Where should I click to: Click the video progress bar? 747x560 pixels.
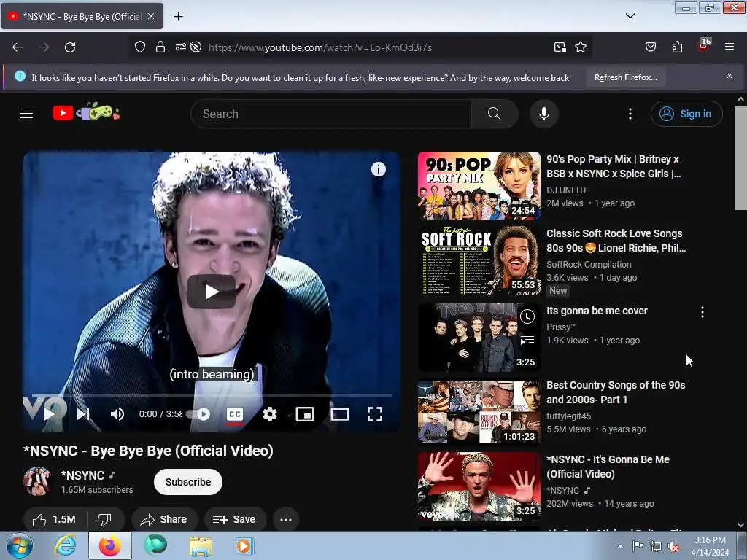click(x=212, y=395)
